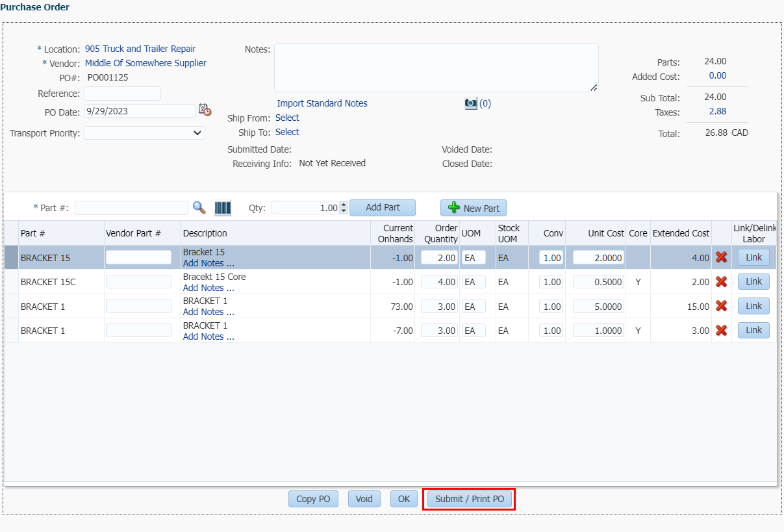The height and width of the screenshot is (532, 784).
Task: Delete the BRACKET 1 row costing 15.00
Action: pos(721,306)
